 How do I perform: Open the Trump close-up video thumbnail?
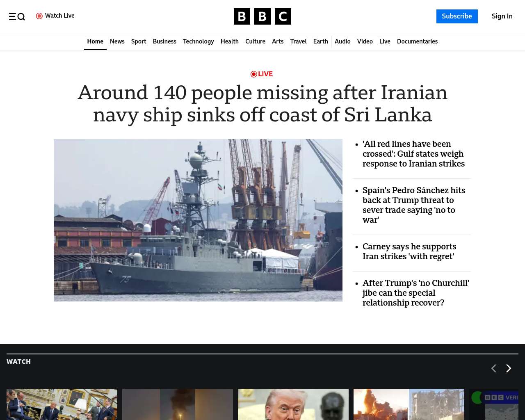[x=293, y=404]
